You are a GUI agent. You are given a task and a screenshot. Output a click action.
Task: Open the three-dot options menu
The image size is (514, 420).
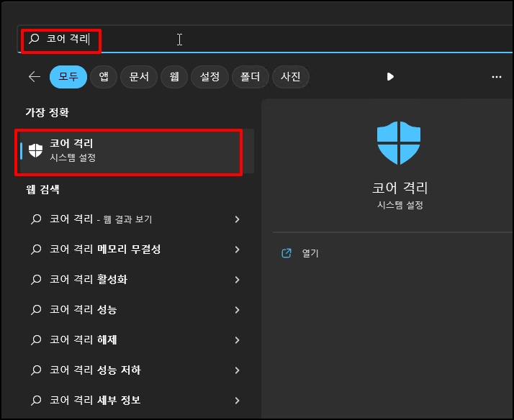click(x=496, y=77)
